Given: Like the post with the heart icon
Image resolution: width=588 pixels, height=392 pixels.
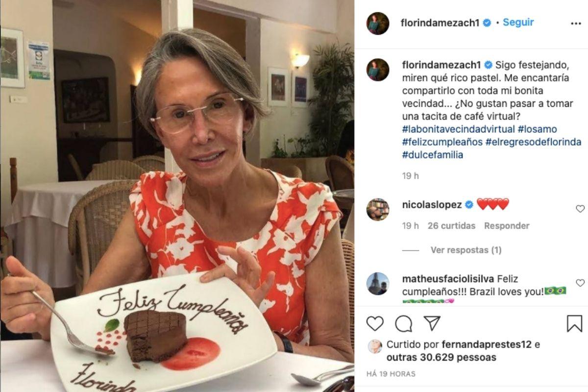Looking at the screenshot, I should coord(375,323).
